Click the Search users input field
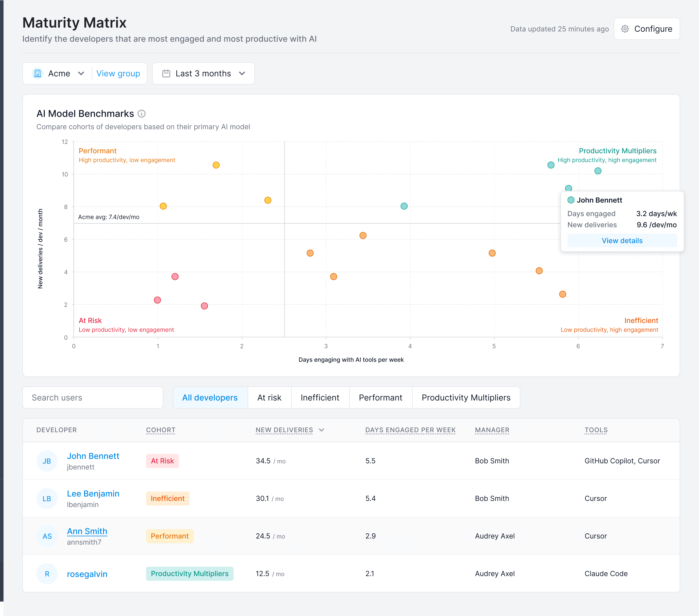Viewport: 699px width, 616px height. 93,398
